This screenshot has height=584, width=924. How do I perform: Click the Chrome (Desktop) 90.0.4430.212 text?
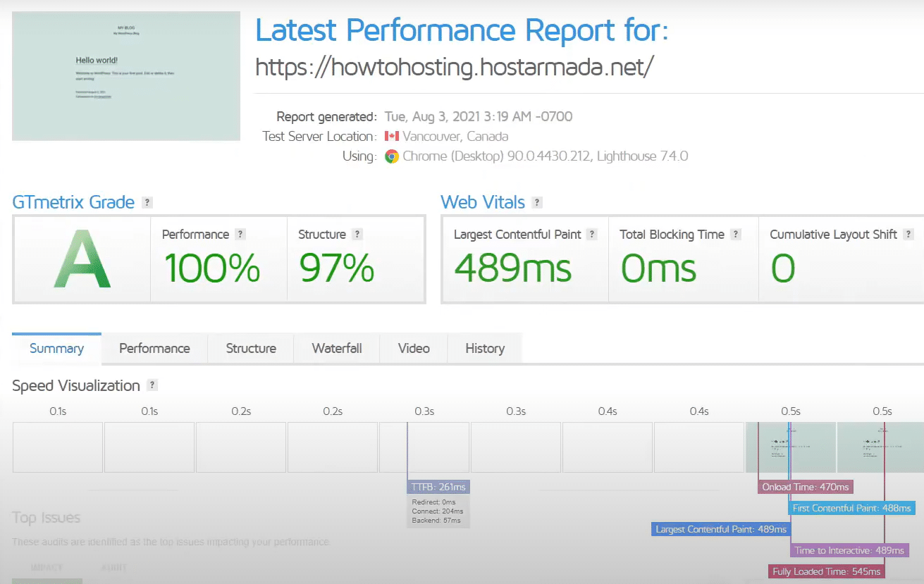[x=496, y=156]
